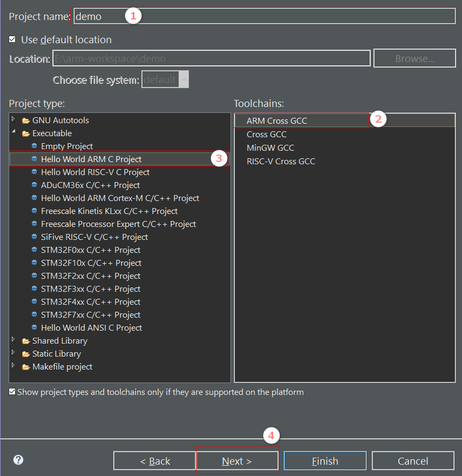Click the Freescale Kinetis KLxx project icon

pos(35,211)
